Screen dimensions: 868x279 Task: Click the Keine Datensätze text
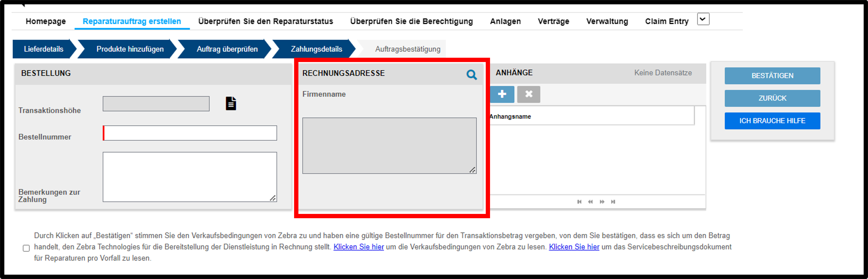click(x=663, y=73)
